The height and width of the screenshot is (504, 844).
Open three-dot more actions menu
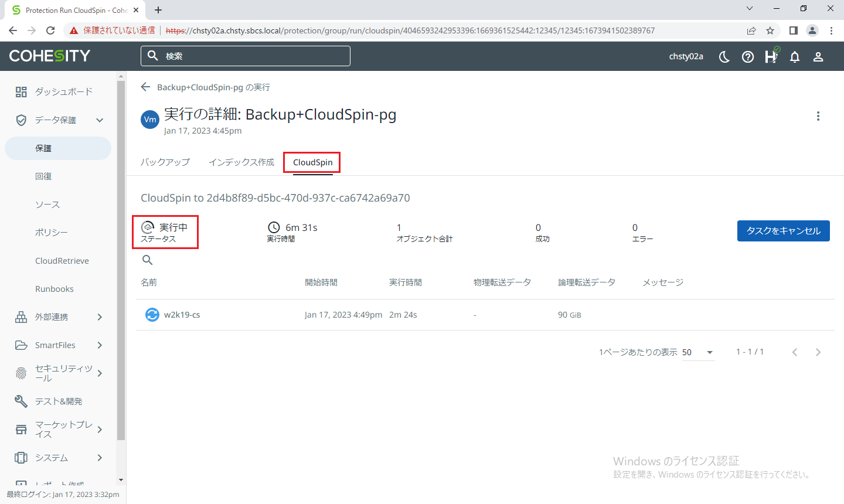(818, 116)
